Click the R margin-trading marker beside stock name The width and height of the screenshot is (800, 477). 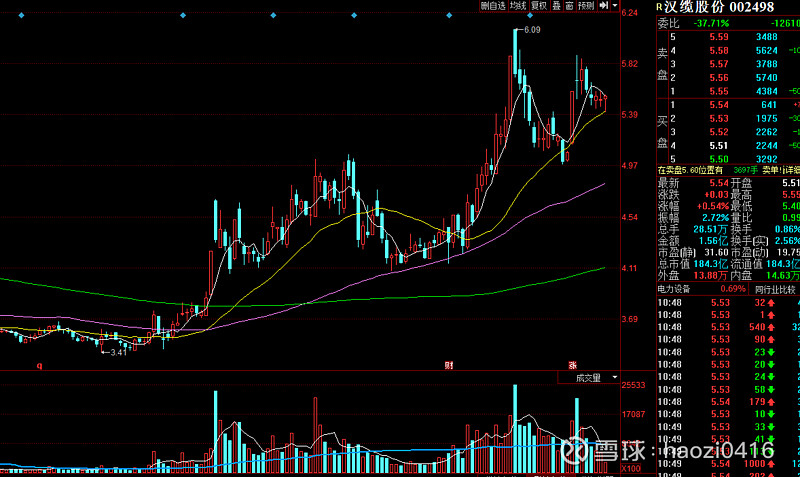659,8
